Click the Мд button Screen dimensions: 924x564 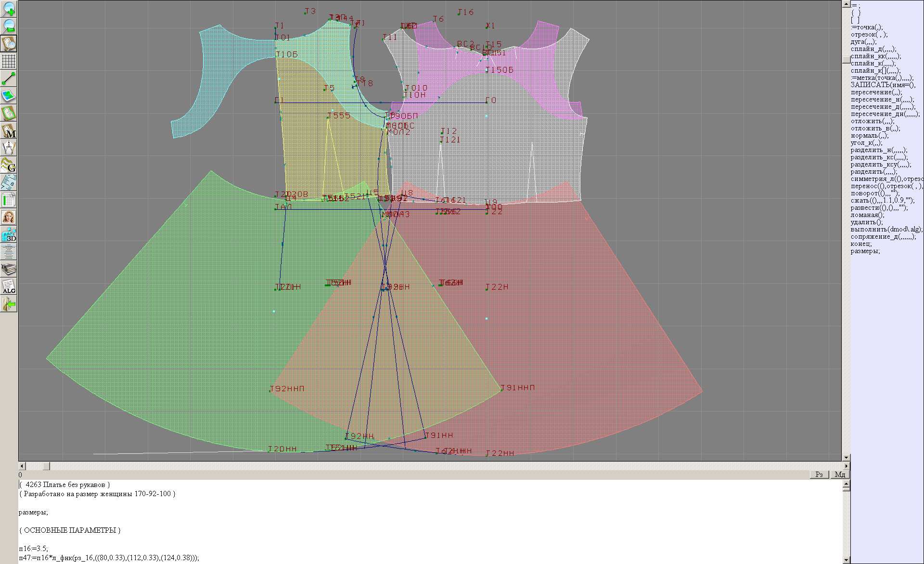pos(840,474)
